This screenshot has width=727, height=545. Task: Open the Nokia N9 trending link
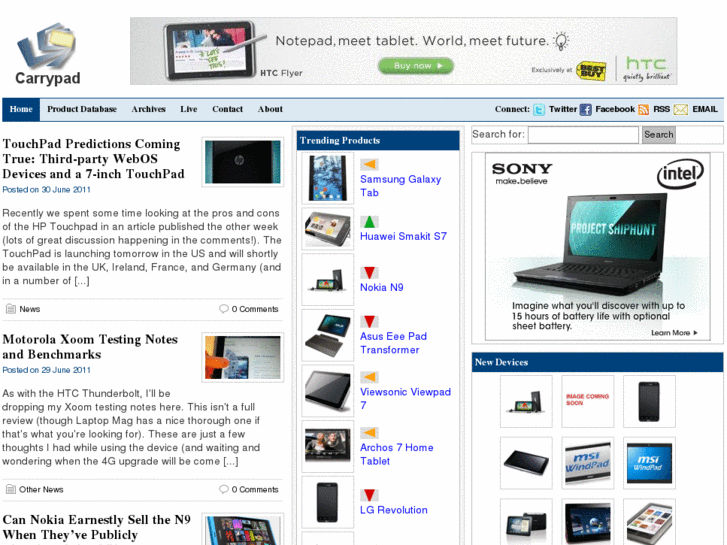(382, 288)
